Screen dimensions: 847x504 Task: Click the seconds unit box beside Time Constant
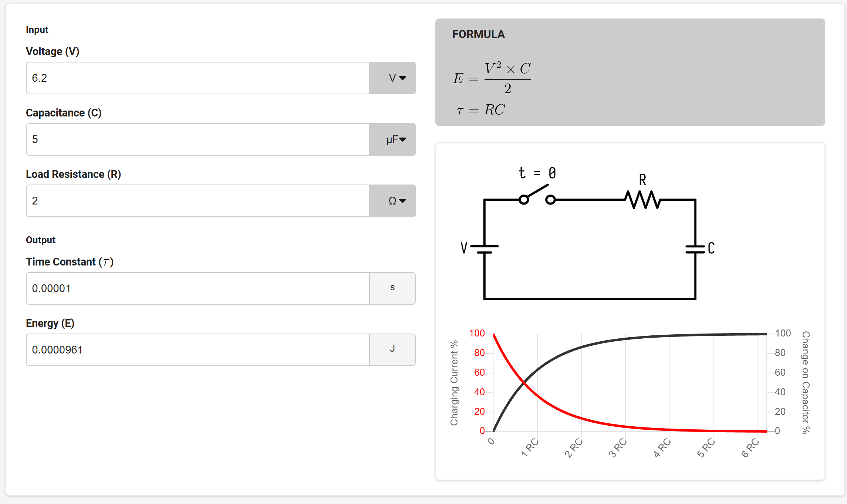click(x=392, y=288)
